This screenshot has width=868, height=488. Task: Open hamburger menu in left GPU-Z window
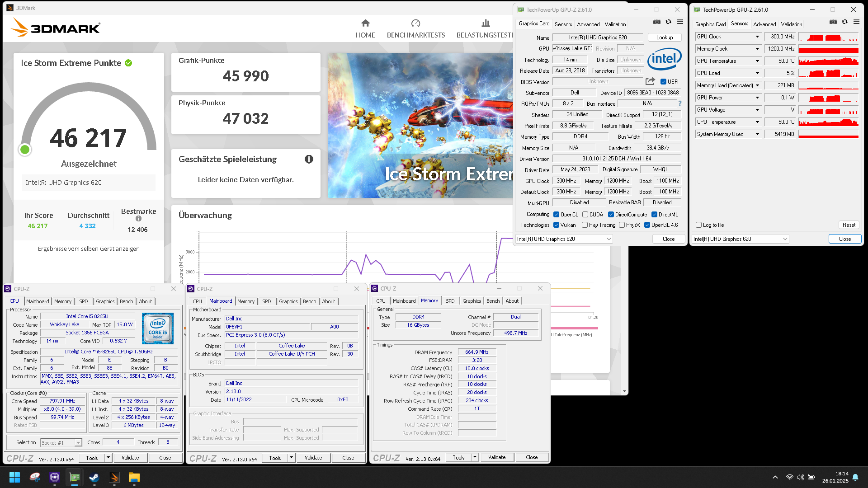point(680,22)
